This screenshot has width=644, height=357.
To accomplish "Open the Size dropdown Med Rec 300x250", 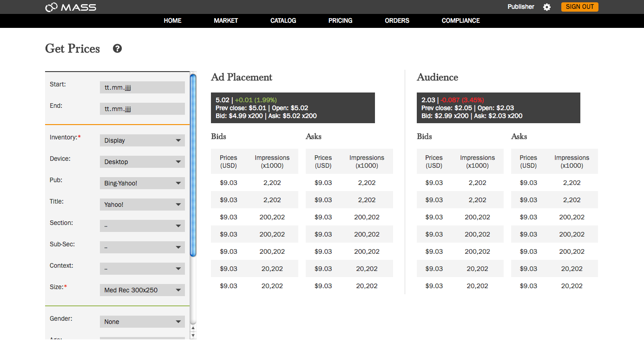I will pyautogui.click(x=142, y=290).
